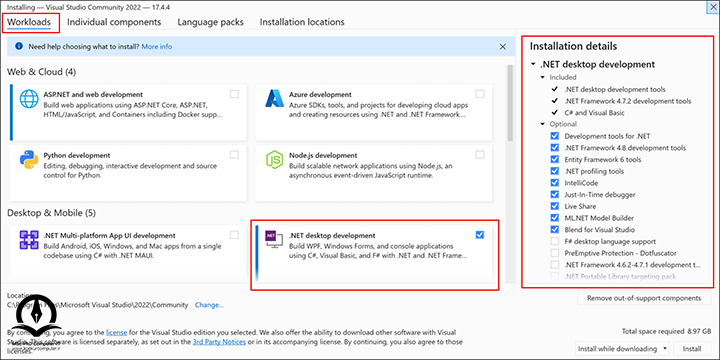Uncheck Blend for Visual Studio
The height and width of the screenshot is (360, 720).
pos(555,230)
